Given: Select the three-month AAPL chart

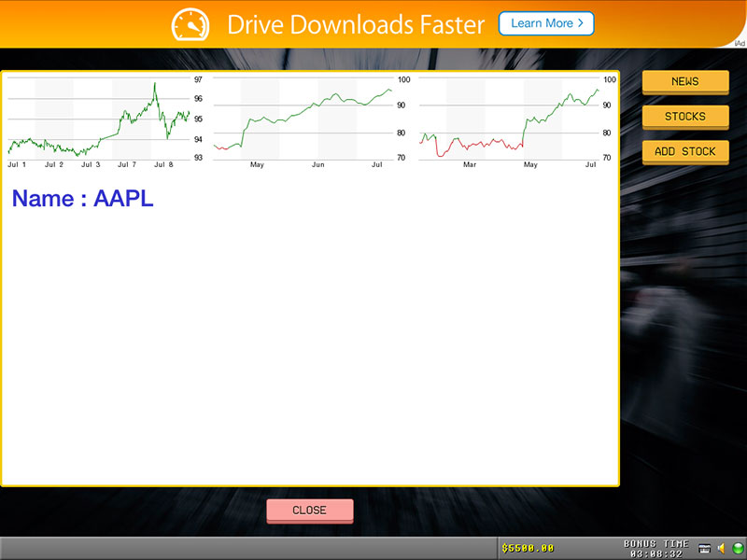Looking at the screenshot, I should pos(312,121).
